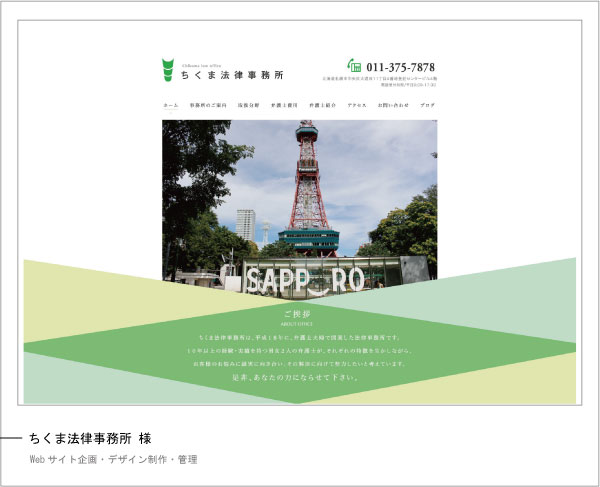Click the ABOUT OFFICE subheading
This screenshot has width=600, height=487.
298,324
